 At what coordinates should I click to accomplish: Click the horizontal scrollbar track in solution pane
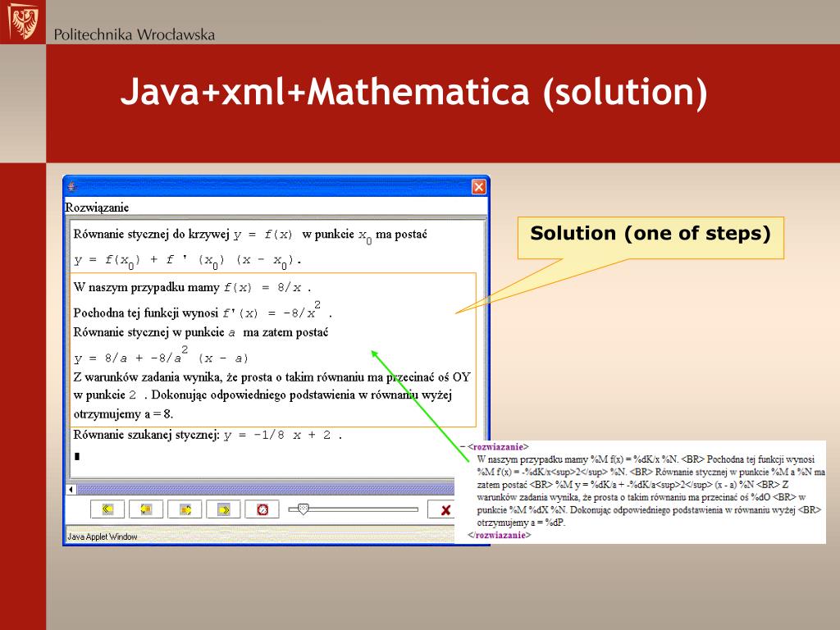(x=267, y=489)
